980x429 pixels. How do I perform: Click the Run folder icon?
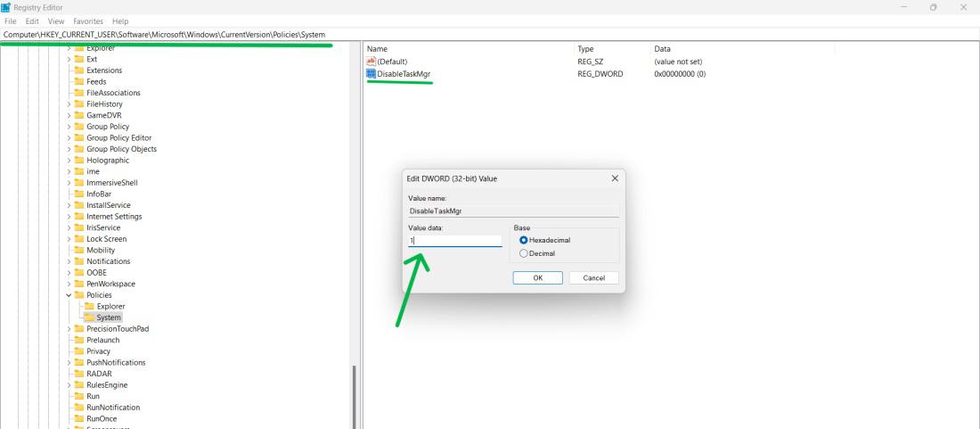(78, 397)
